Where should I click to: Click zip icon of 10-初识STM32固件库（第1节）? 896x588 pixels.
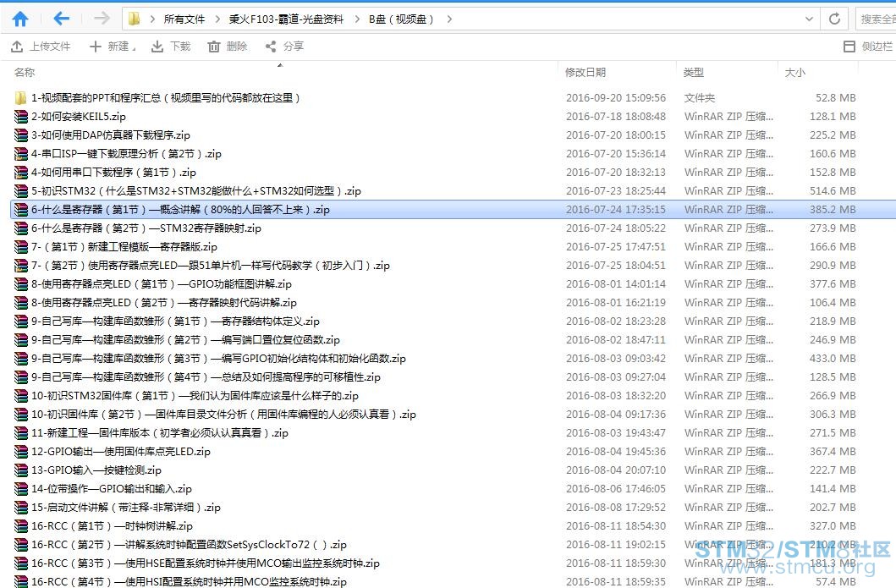pos(20,395)
